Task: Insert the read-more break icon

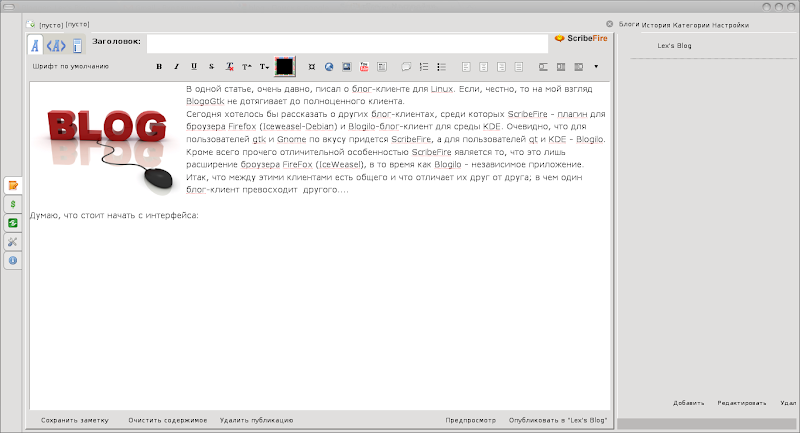Action: pyautogui.click(x=382, y=67)
